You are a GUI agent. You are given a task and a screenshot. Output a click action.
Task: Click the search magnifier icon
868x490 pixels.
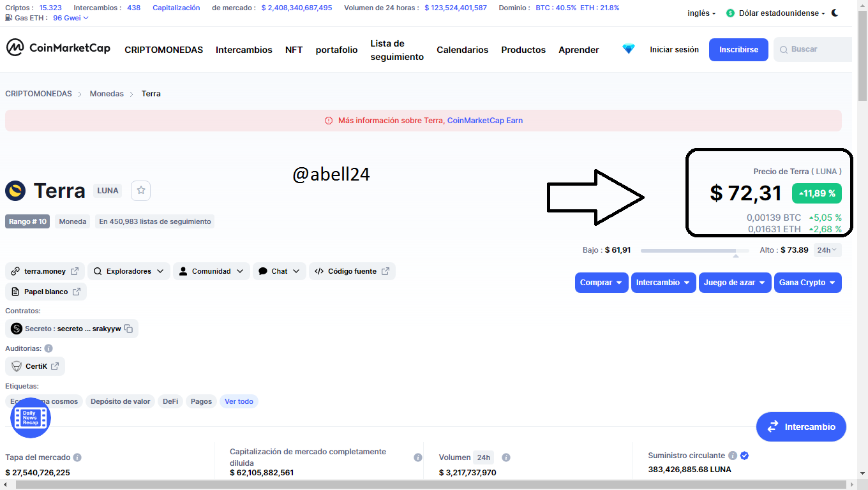[783, 50]
